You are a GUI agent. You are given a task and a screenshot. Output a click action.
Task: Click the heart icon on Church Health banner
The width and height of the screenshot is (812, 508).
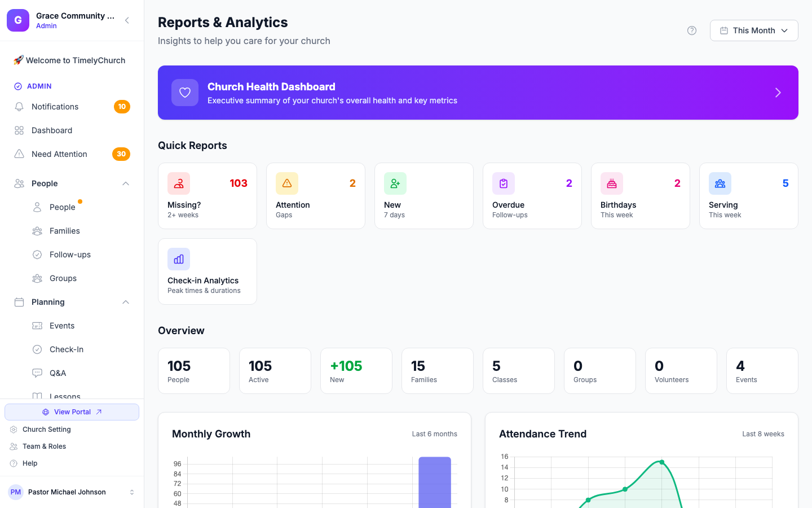[x=185, y=93]
